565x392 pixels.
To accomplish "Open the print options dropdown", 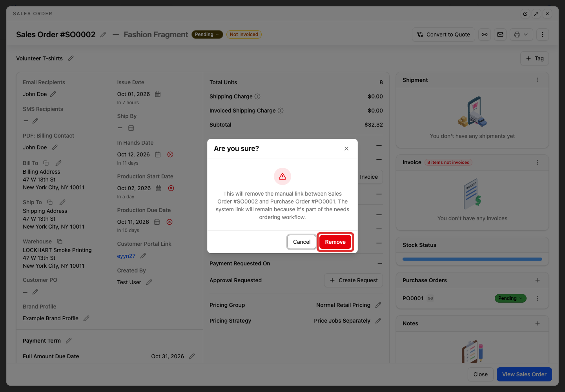I will [x=521, y=34].
